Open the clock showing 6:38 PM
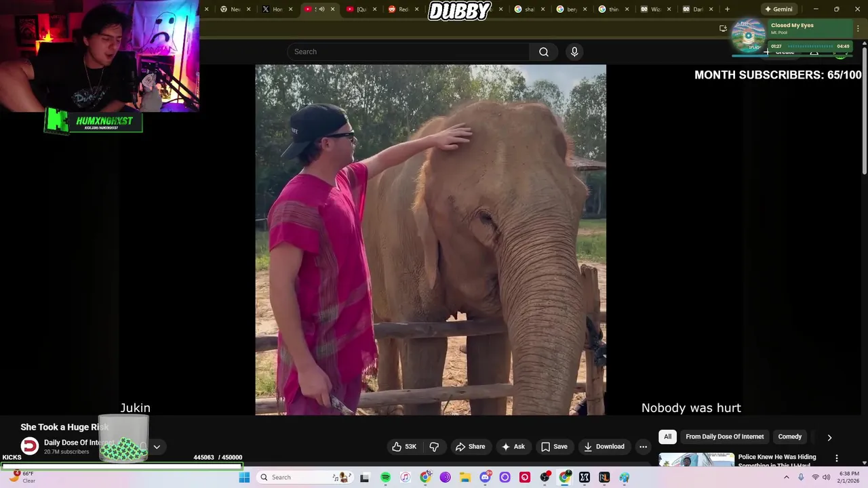 [x=849, y=477]
